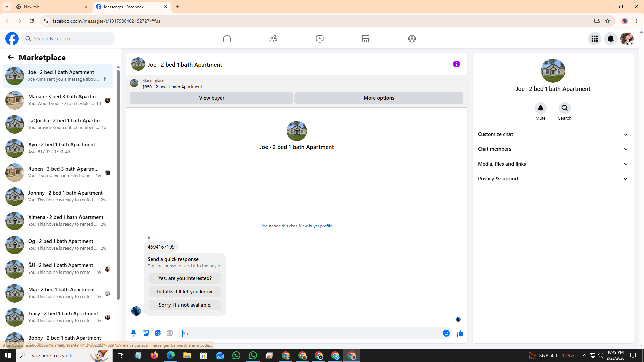Choose an emoji from the smiley icon
The width and height of the screenshot is (644, 362).
446,333
